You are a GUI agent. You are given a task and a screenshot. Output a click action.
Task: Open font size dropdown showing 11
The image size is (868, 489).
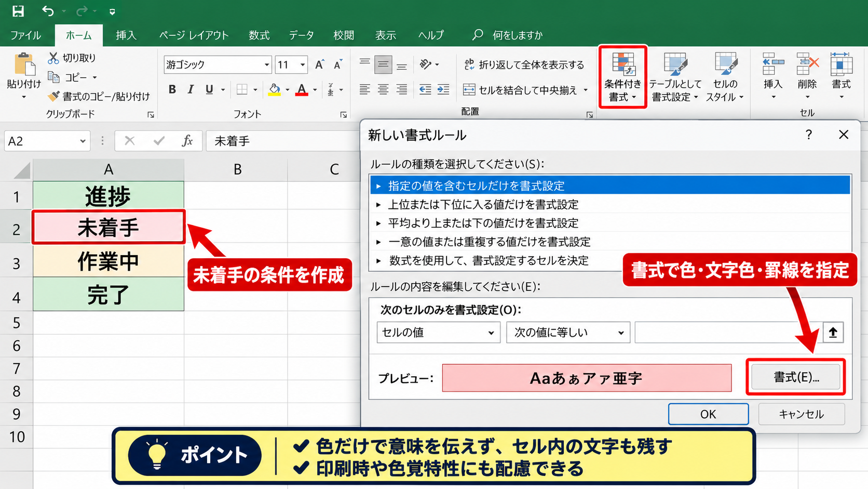pos(303,64)
